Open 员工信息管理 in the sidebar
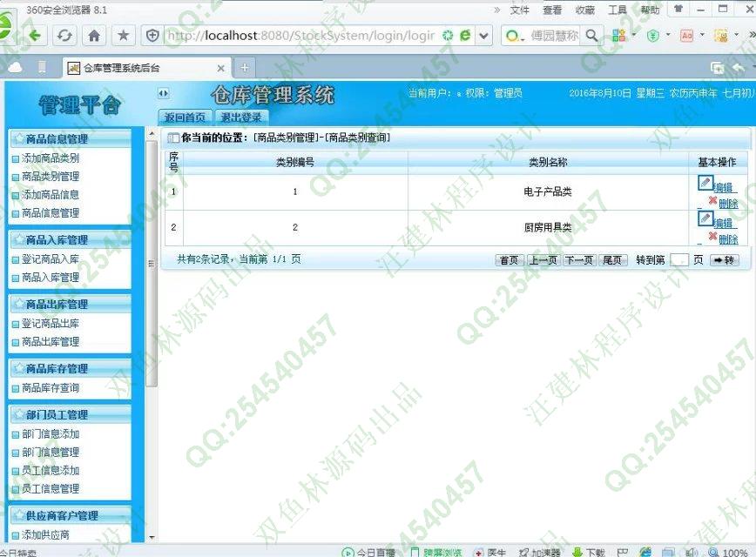This screenshot has height=557, width=756. [51, 489]
